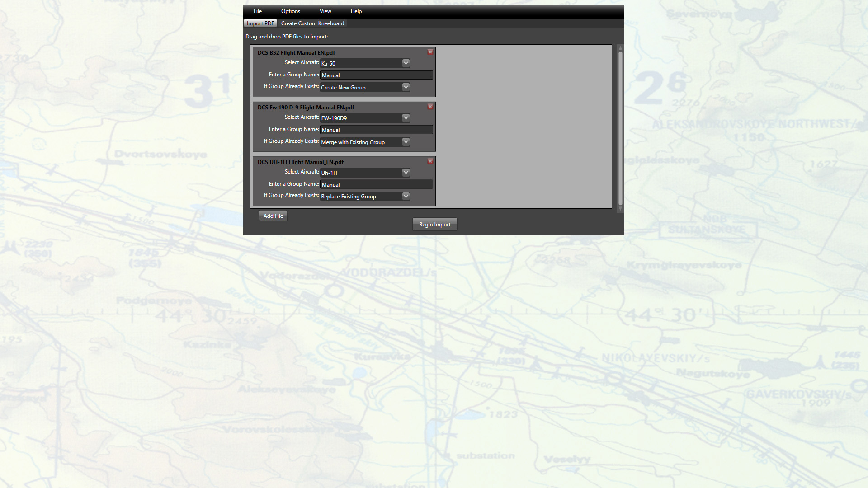Open the Options menu
Screen dimensions: 868x488
pyautogui.click(x=290, y=11)
